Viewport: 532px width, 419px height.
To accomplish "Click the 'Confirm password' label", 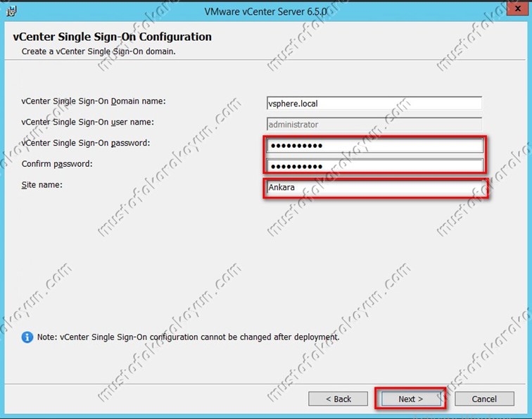I will tap(57, 164).
